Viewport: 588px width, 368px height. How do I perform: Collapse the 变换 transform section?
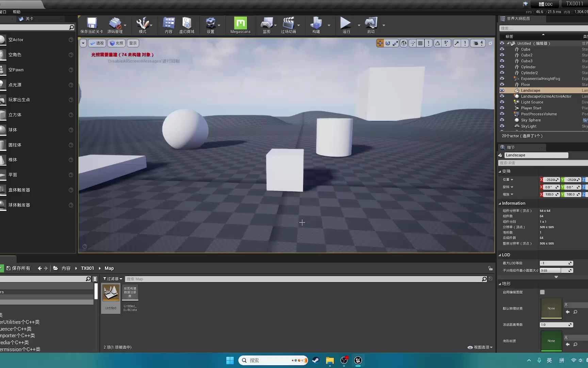click(x=500, y=171)
